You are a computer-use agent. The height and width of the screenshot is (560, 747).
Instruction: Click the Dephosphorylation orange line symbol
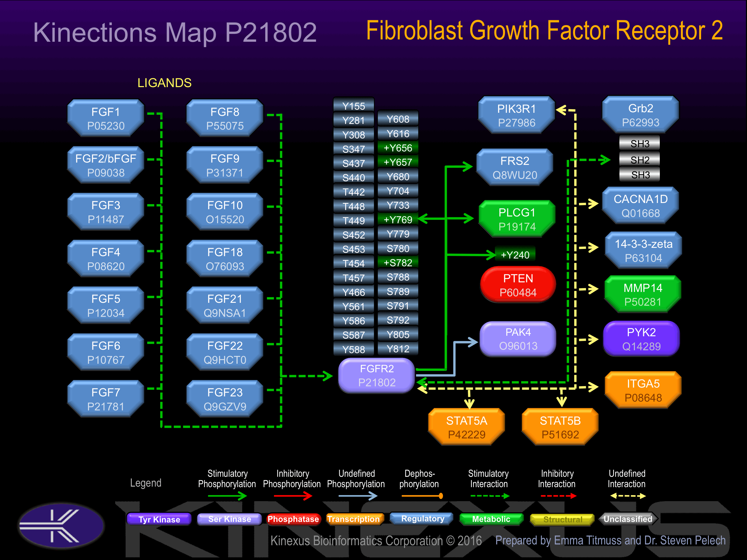[422, 496]
